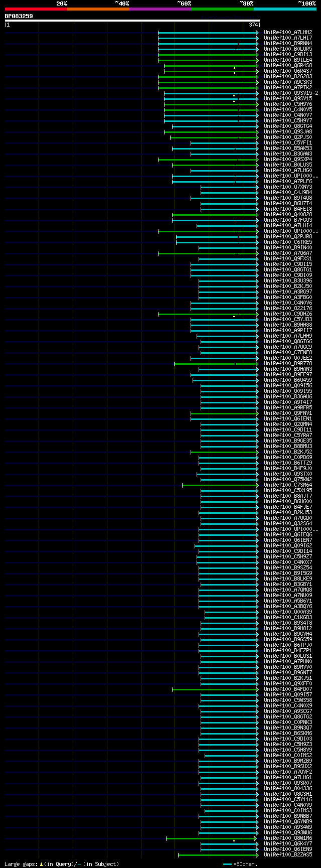Select the UniRef100_A7PTK2 label
Viewport: 321px width, 868px height.
click(288, 87)
